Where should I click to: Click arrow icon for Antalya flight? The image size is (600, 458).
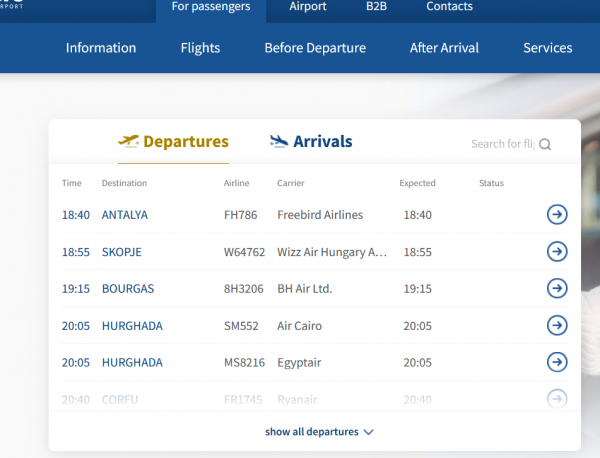(557, 215)
